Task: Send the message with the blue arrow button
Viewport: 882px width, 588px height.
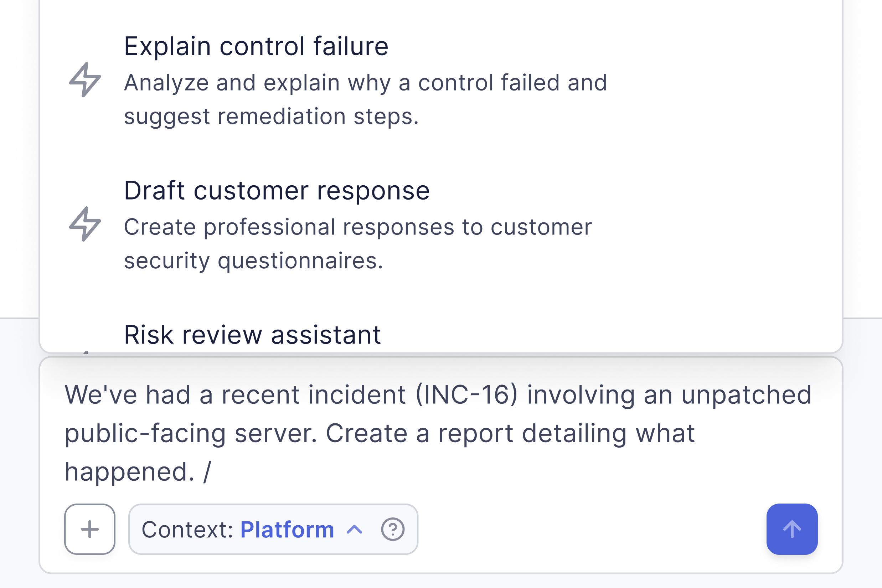Action: [x=791, y=529]
